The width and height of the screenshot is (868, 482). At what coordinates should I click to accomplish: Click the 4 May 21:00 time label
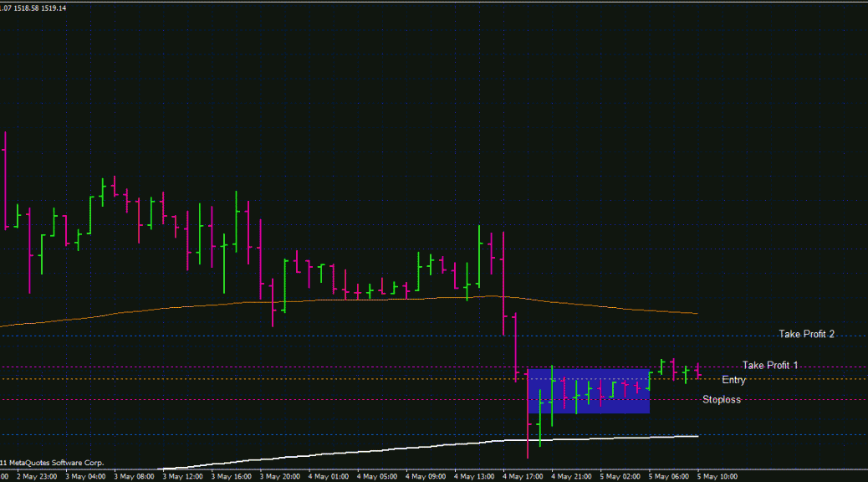tap(571, 476)
